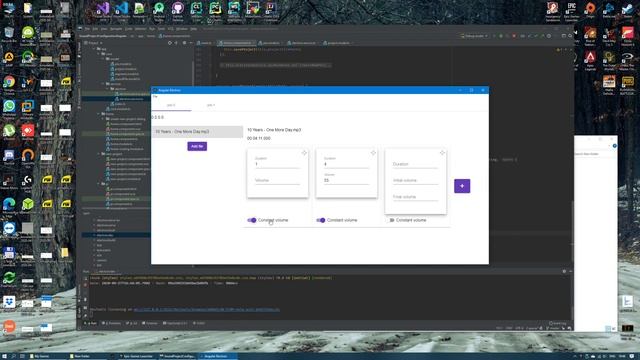Switch to Epic Games Launcher taskbar item

tap(136, 356)
